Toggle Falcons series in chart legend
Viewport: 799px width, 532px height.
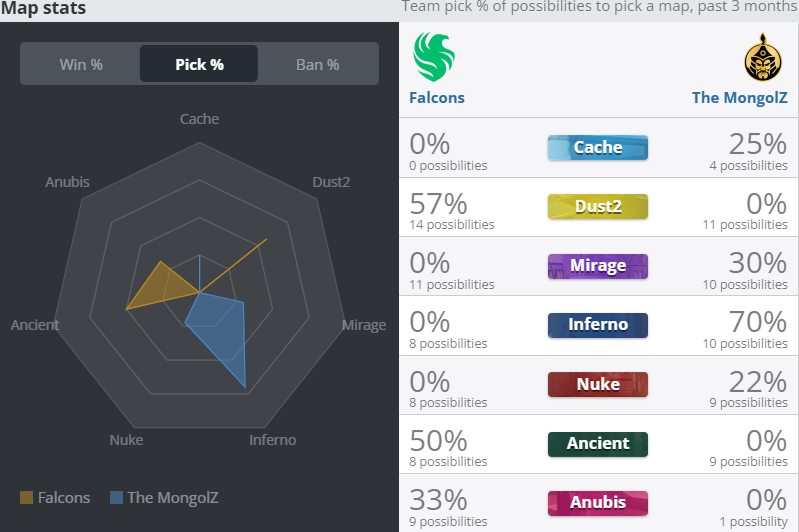[x=55, y=497]
